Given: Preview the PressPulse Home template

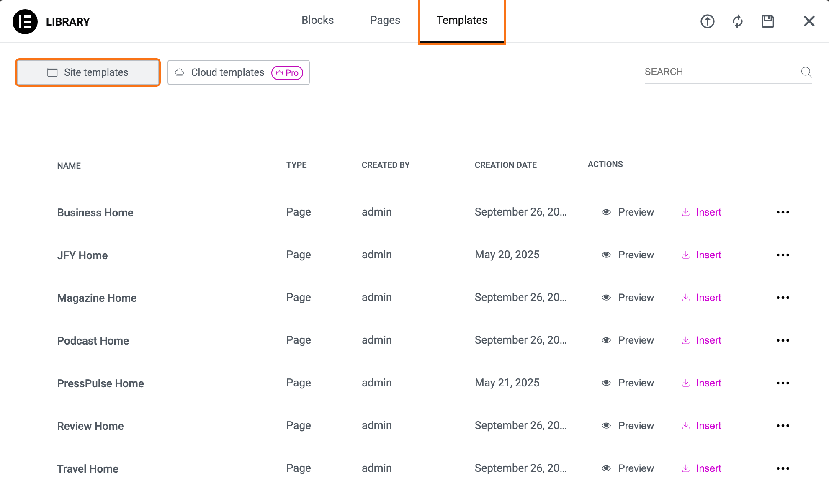Looking at the screenshot, I should (628, 383).
